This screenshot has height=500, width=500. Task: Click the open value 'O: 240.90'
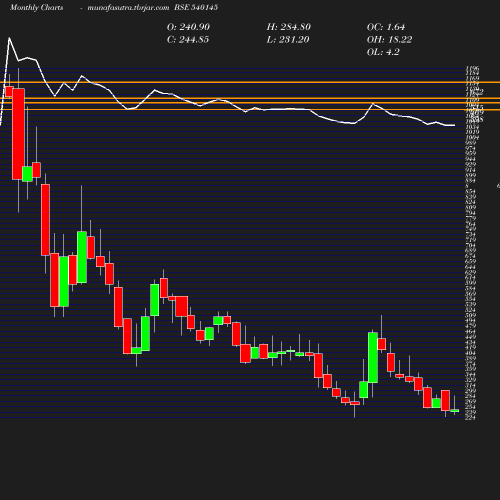(x=188, y=27)
